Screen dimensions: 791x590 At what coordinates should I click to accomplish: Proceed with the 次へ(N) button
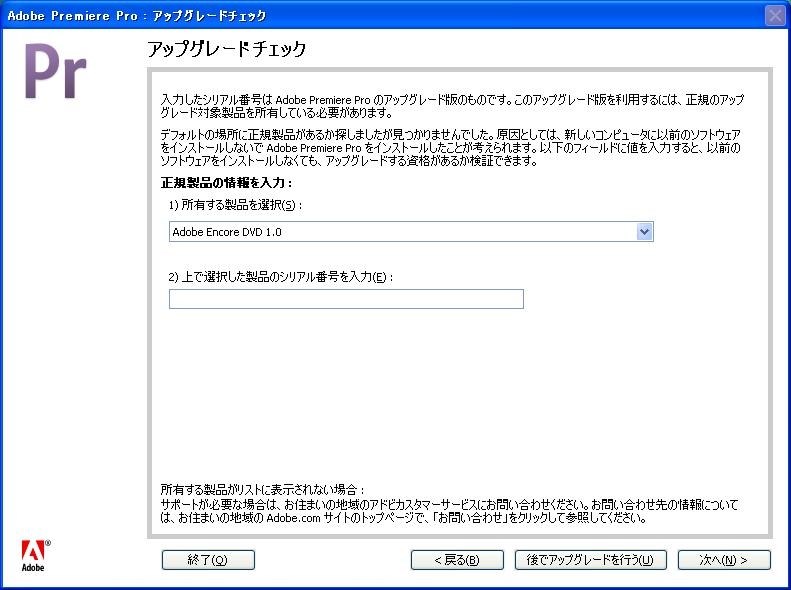click(724, 560)
